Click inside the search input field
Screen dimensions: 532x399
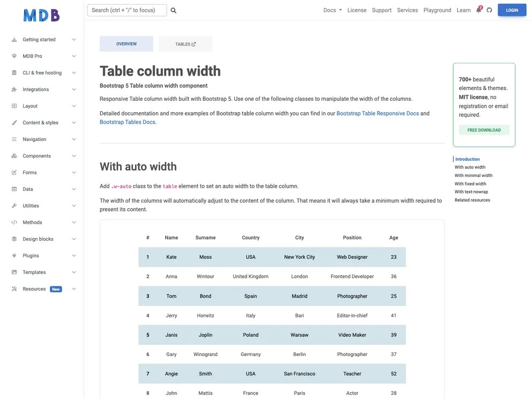pos(127,10)
